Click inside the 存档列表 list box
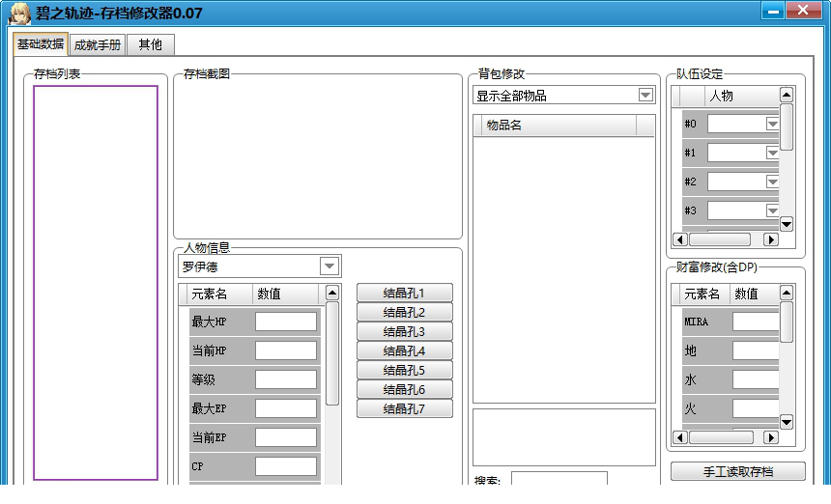The image size is (831, 504). coord(96,283)
